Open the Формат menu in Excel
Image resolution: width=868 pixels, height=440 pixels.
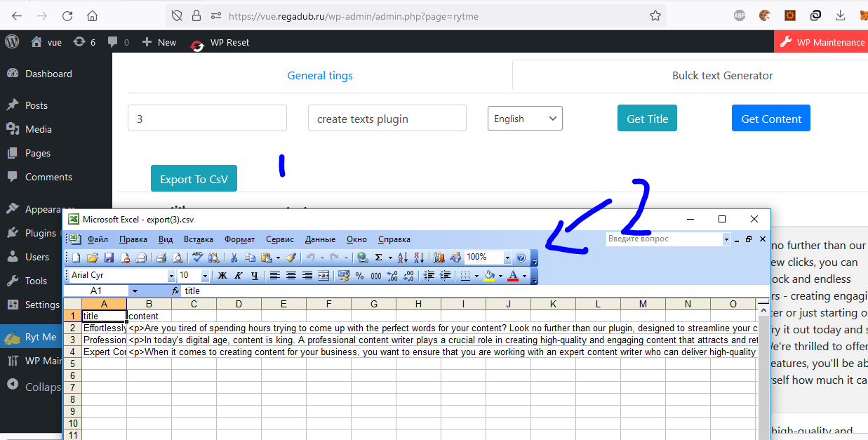(239, 239)
